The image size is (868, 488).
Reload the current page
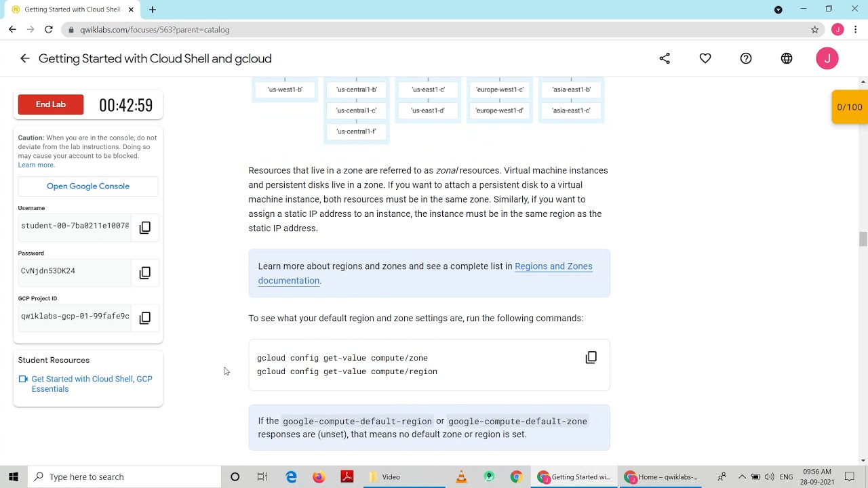point(49,30)
